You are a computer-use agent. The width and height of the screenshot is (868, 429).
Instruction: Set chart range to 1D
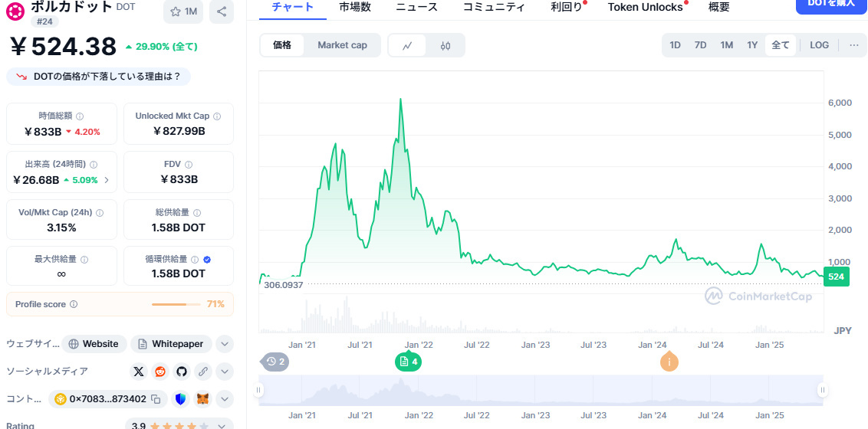(675, 45)
